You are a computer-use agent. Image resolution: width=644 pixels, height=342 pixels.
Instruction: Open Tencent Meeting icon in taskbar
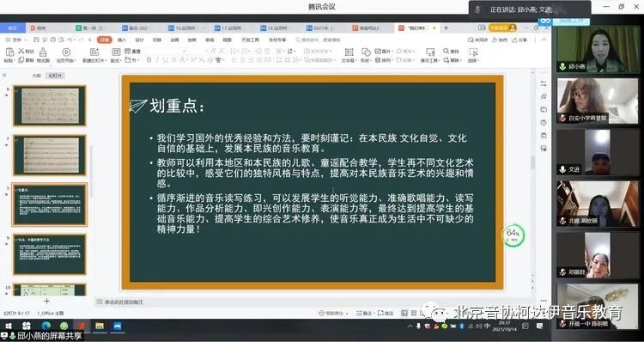118,327
